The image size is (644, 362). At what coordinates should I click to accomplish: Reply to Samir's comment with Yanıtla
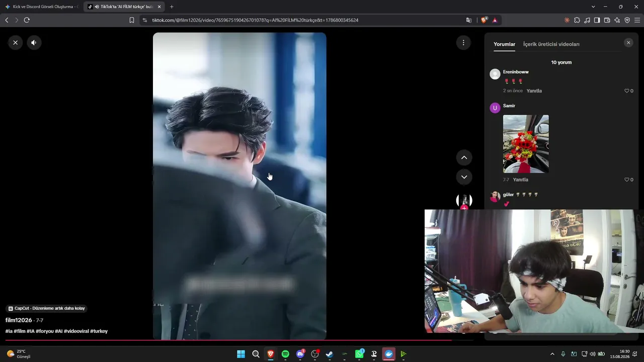coord(520,179)
